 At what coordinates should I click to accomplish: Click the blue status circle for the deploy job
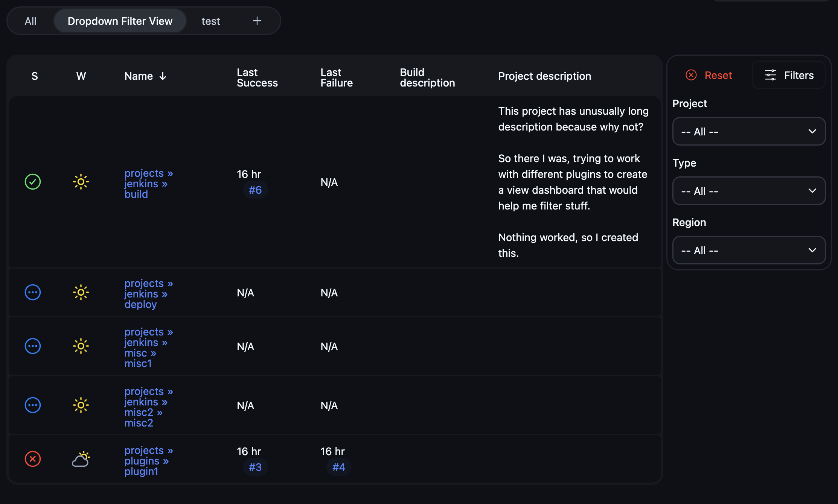(x=33, y=292)
